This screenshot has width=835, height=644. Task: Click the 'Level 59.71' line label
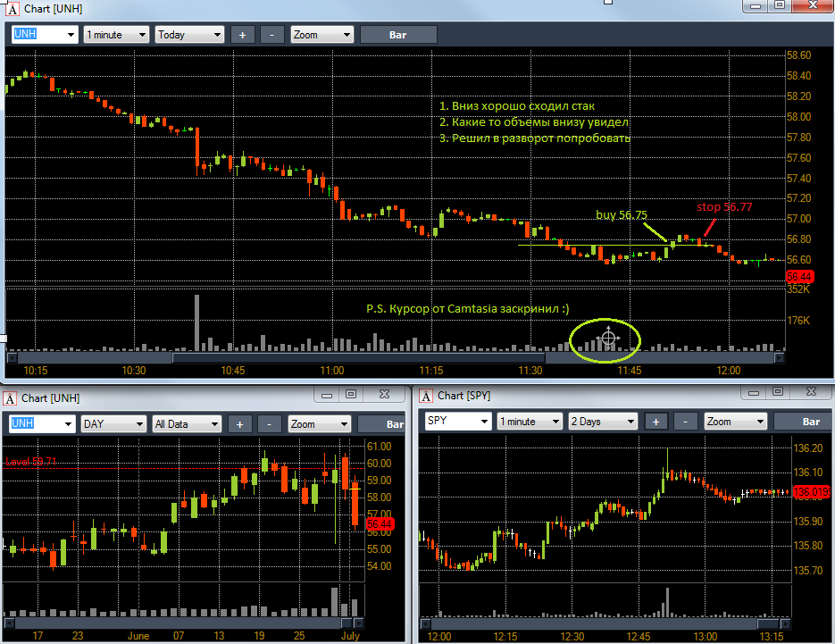[x=31, y=461]
